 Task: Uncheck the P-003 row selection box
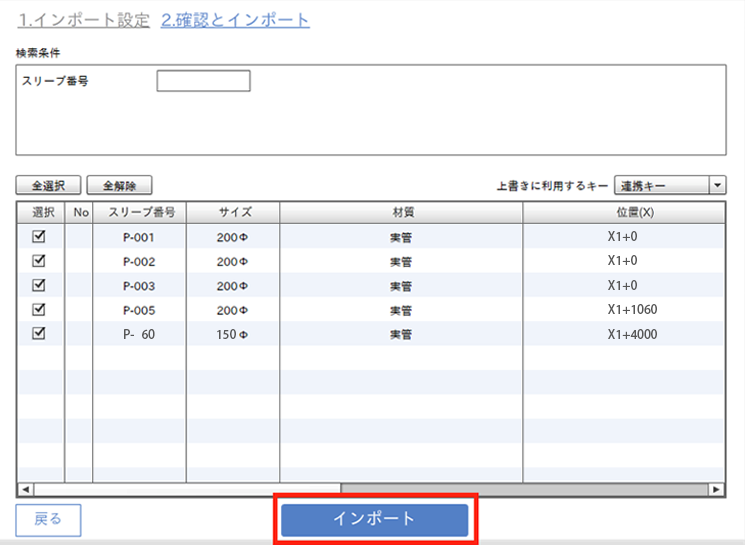[x=40, y=285]
